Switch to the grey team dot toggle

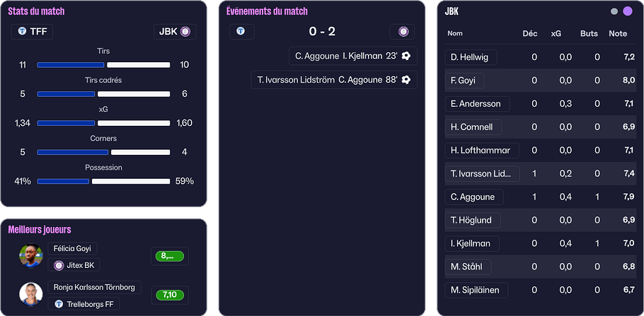click(614, 11)
